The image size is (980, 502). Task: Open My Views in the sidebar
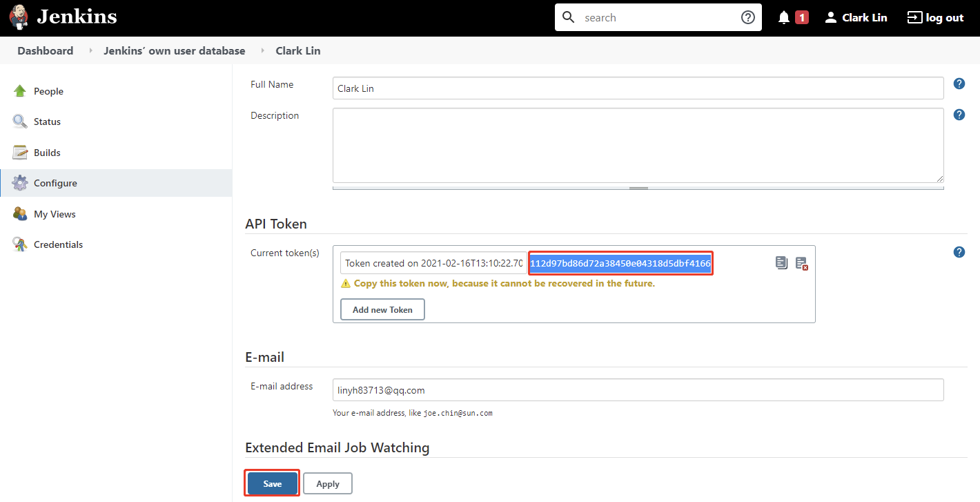click(55, 214)
